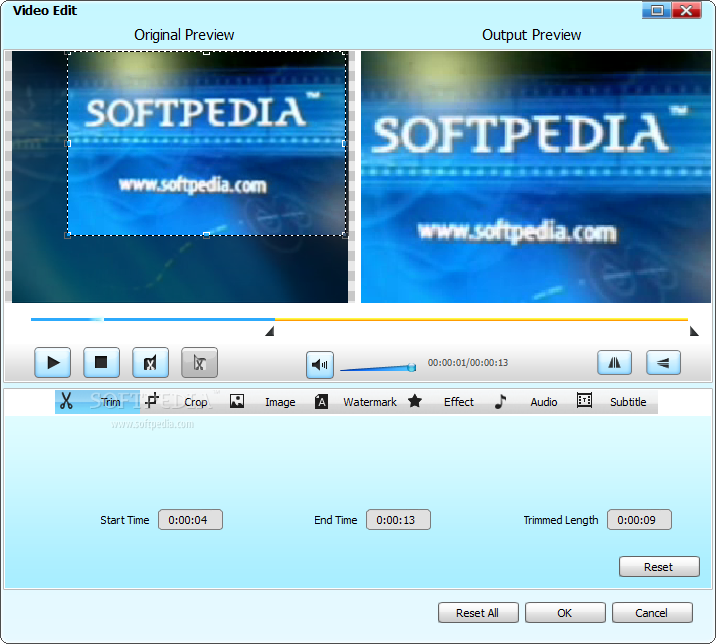Mute the audio with the speaker icon
Image resolution: width=716 pixels, height=644 pixels.
320,364
